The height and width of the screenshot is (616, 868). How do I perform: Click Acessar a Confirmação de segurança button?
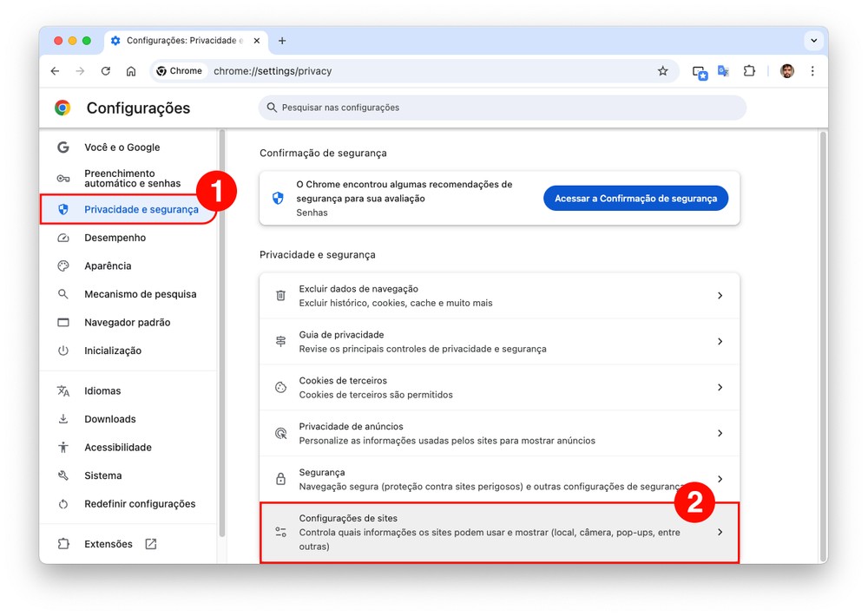[x=635, y=199]
